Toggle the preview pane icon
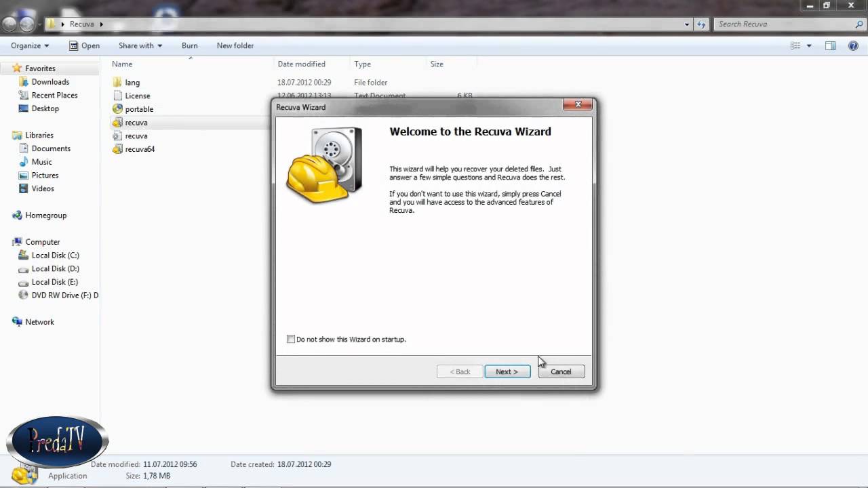The image size is (868, 488). tap(830, 45)
